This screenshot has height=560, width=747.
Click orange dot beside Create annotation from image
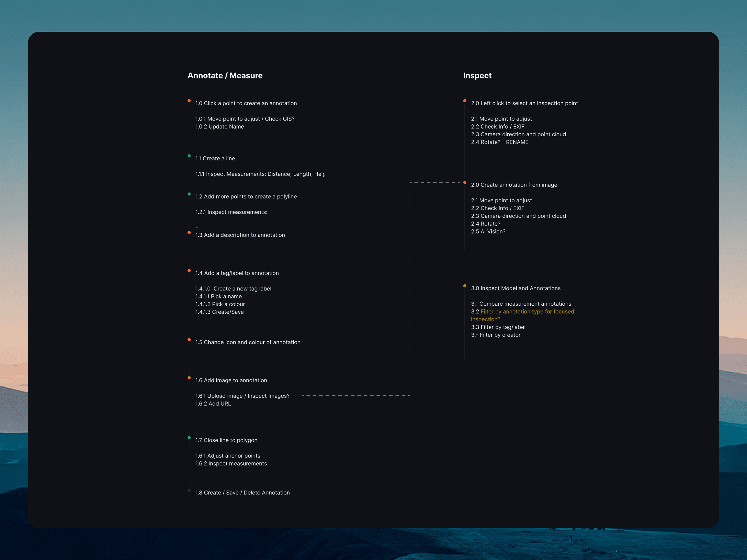tap(465, 183)
